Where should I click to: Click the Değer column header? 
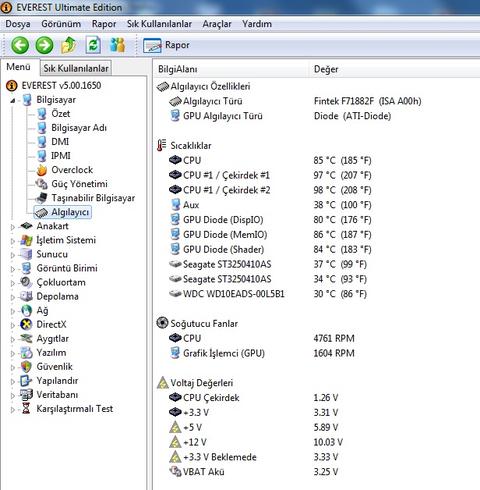(394, 69)
